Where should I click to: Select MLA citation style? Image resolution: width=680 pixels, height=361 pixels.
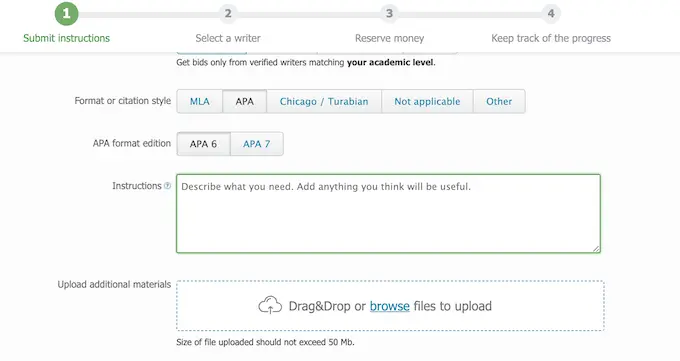pyautogui.click(x=199, y=101)
